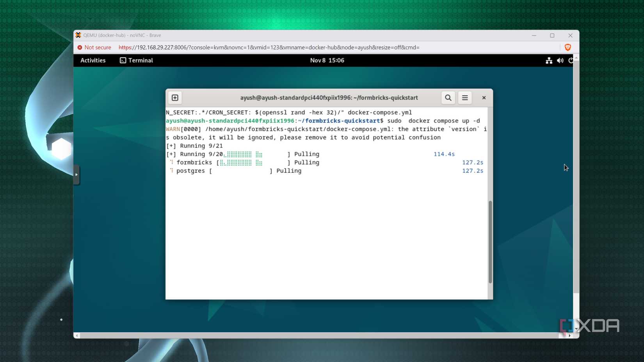The height and width of the screenshot is (362, 644).
Task: Click the horizontal scrollbar left arrow
Action: point(77,335)
